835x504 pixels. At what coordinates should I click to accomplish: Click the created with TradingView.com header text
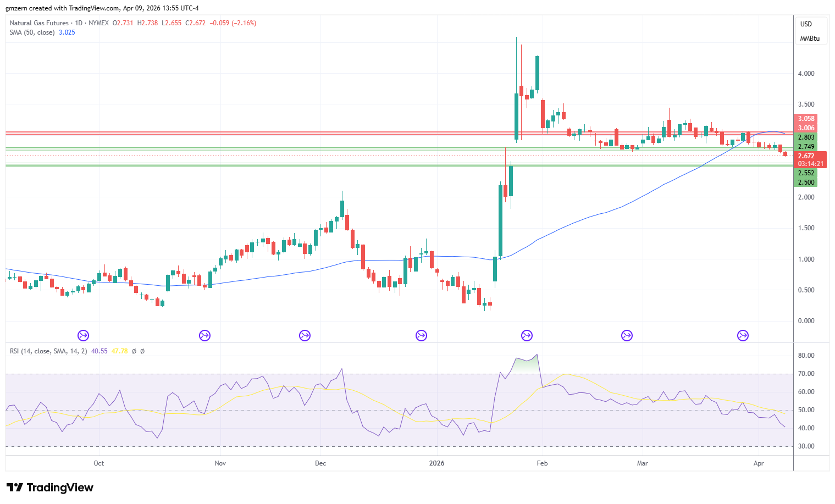pyautogui.click(x=102, y=8)
